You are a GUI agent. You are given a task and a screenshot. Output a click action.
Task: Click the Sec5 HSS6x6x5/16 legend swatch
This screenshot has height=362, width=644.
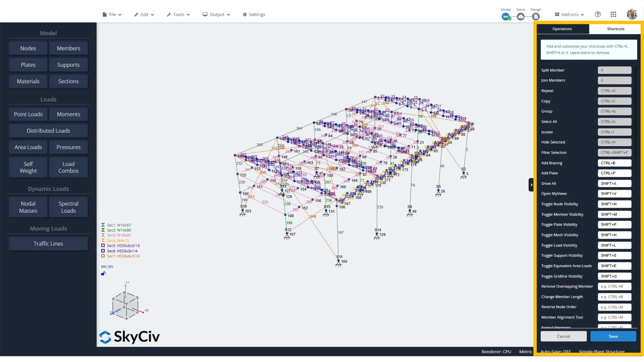103,246
